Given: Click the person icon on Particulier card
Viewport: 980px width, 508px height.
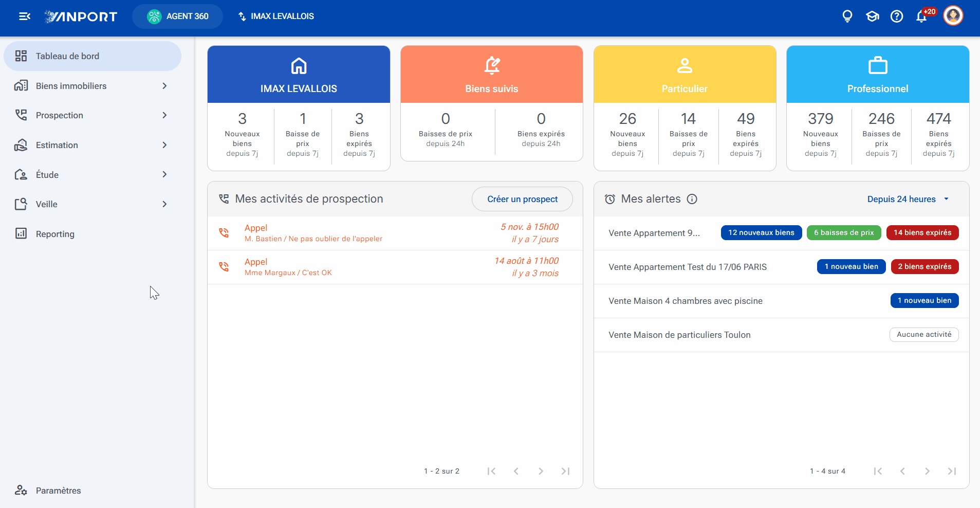Looking at the screenshot, I should tap(685, 66).
